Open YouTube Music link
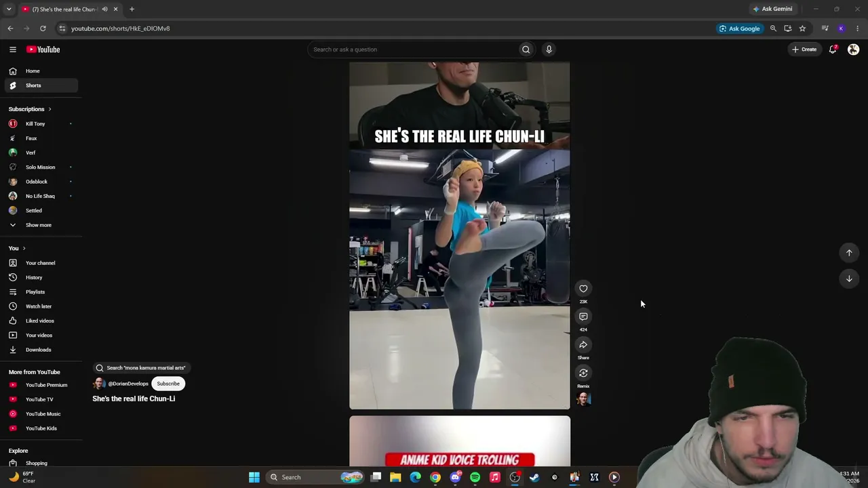The height and width of the screenshot is (488, 868). (41, 414)
